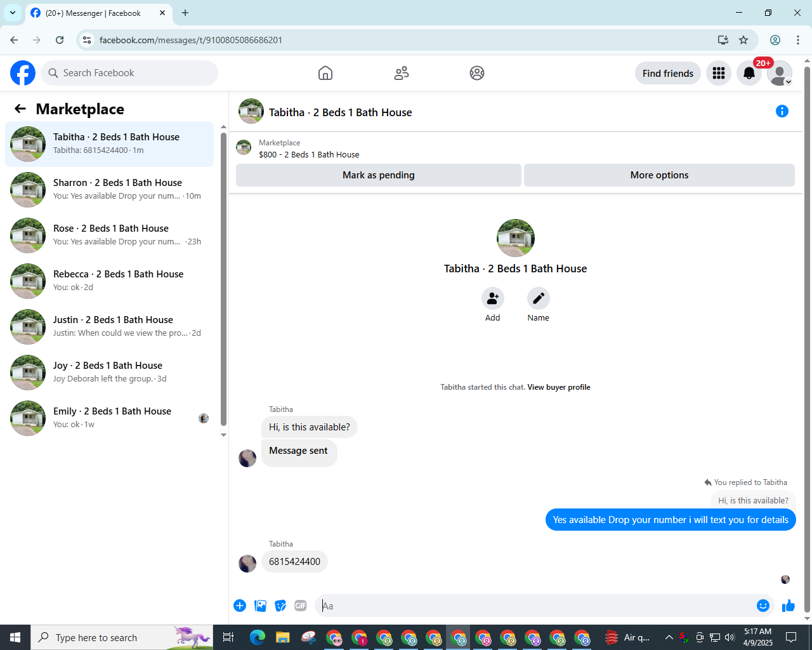The image size is (812, 650).
Task: Click the Find friends button
Action: [668, 73]
